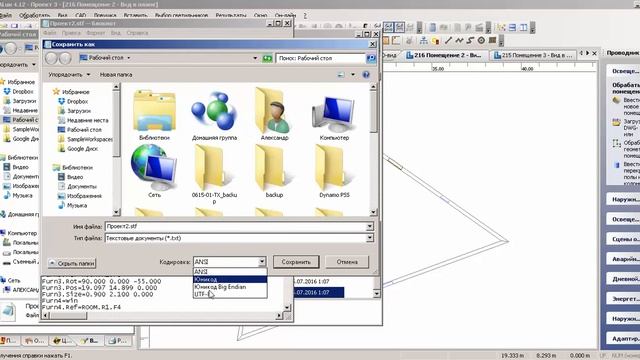Close document tab with X beside tab arrows
Viewport: 640px width, 360px height.
click(594, 53)
